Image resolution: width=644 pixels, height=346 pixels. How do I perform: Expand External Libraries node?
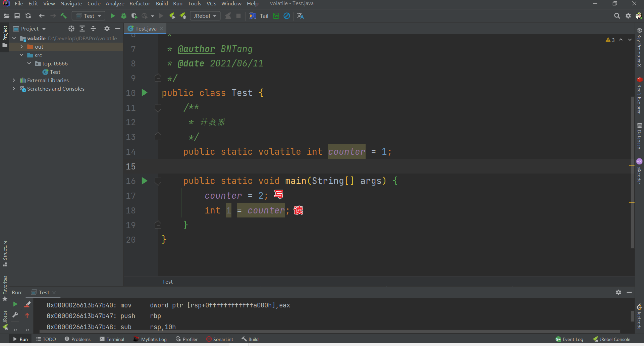14,80
